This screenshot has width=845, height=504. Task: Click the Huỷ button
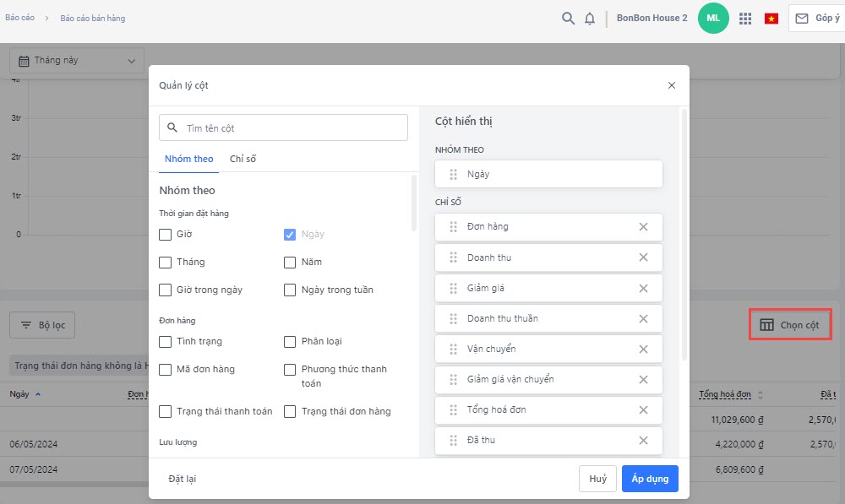597,479
